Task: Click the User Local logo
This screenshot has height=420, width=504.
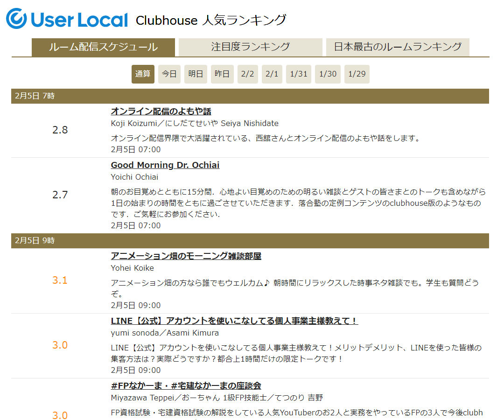Action: [67, 19]
